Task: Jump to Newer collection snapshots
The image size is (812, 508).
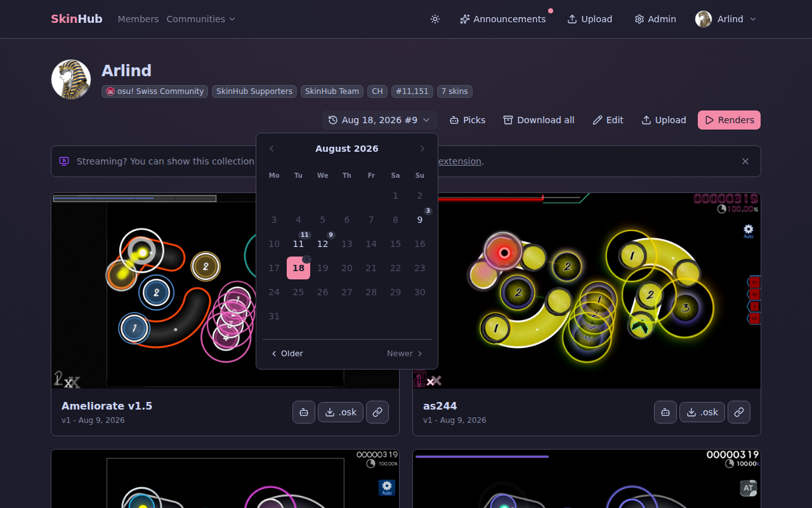Action: coord(405,354)
